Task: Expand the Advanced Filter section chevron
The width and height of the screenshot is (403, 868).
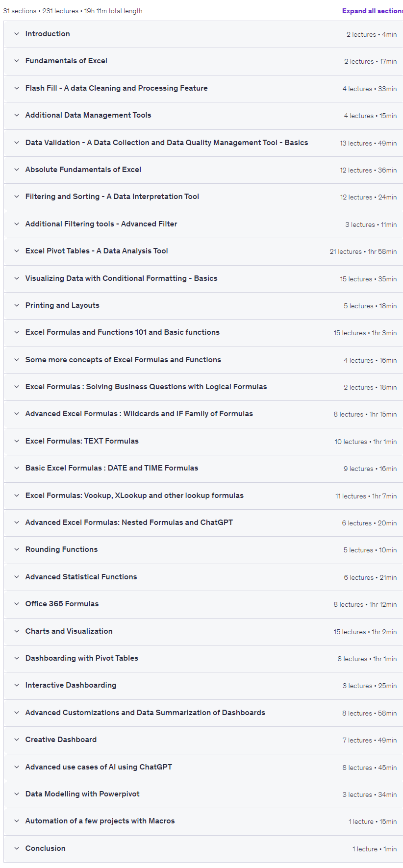Action: (x=17, y=224)
